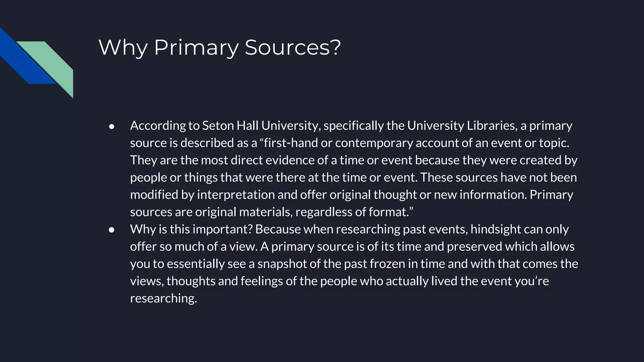Click the last word "researching." in paragraph
644x362 pixels.
coord(164,299)
